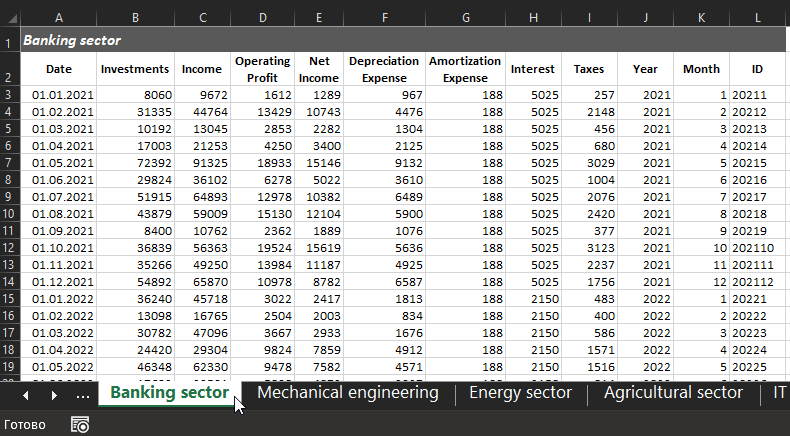Select column A header
This screenshot has height=436, width=790.
point(58,17)
